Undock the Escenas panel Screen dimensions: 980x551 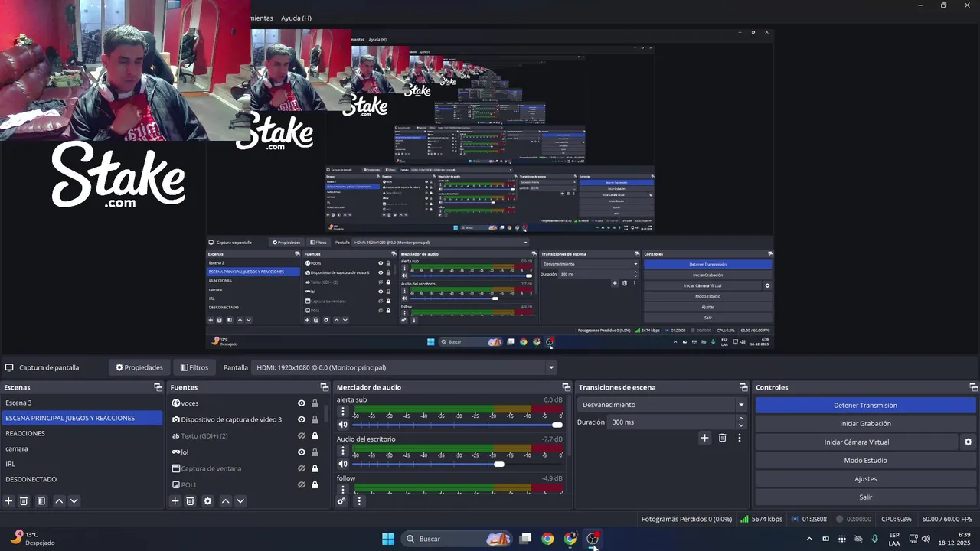click(x=158, y=387)
